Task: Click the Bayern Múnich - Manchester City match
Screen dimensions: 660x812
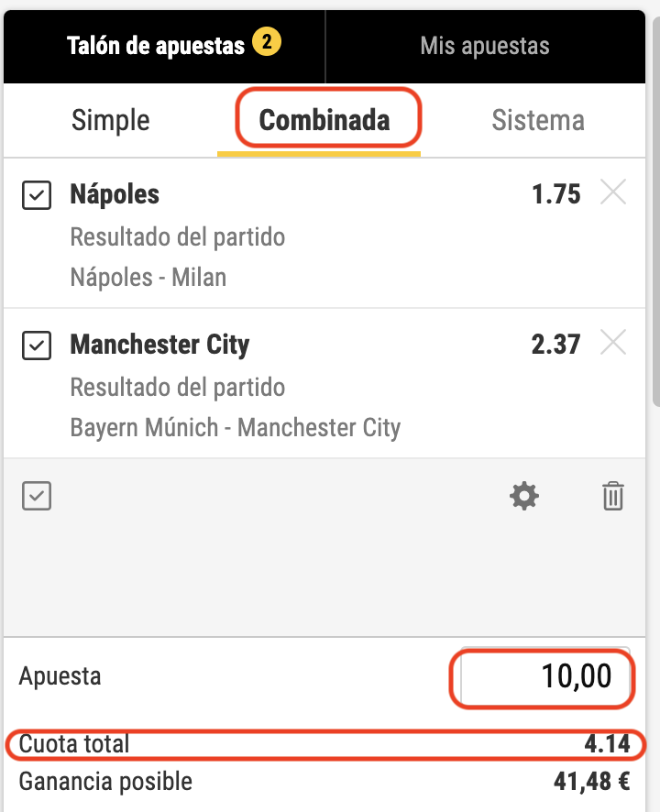Action: pos(236,427)
